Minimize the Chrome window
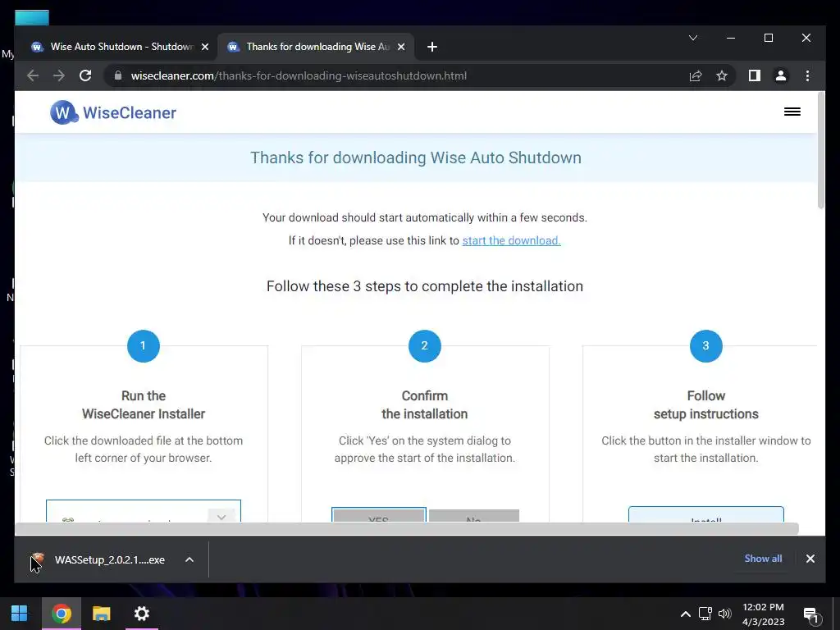Viewport: 840px width, 630px height. [x=730, y=38]
